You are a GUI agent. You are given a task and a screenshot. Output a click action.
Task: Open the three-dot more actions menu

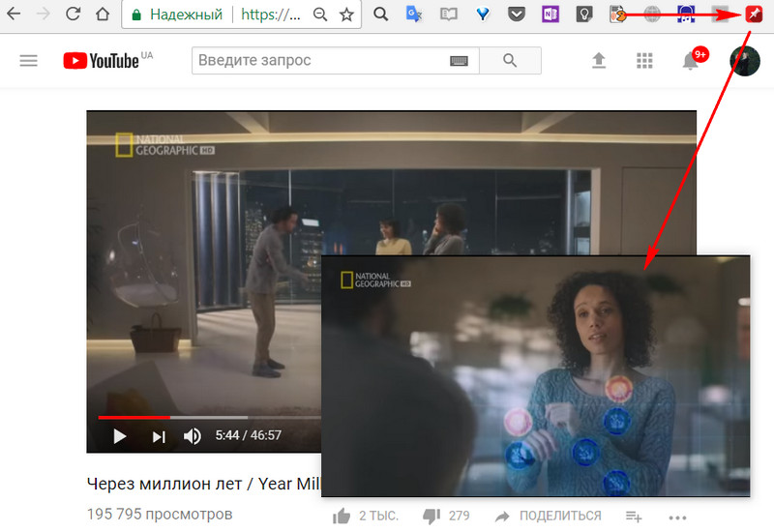click(x=678, y=517)
